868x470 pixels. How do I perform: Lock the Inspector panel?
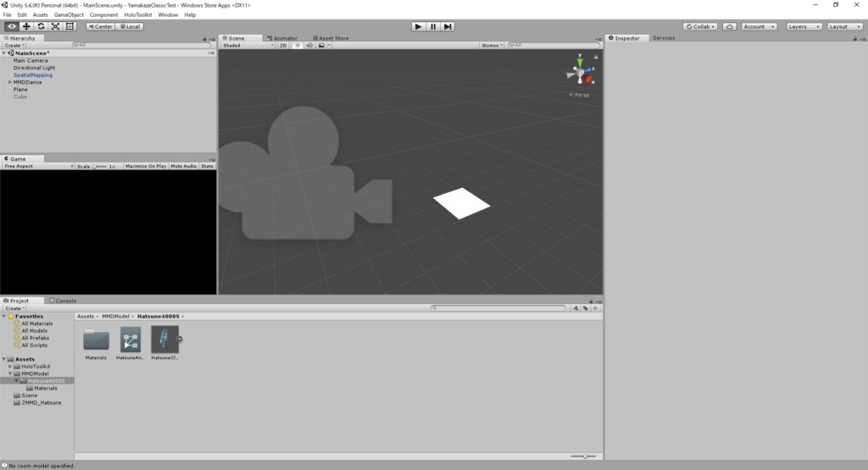[854, 39]
